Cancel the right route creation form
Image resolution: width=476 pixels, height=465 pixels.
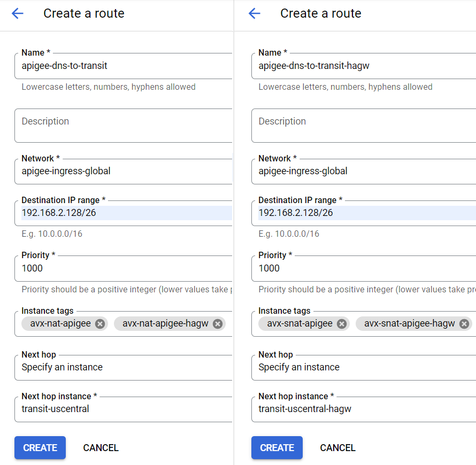[x=338, y=448]
